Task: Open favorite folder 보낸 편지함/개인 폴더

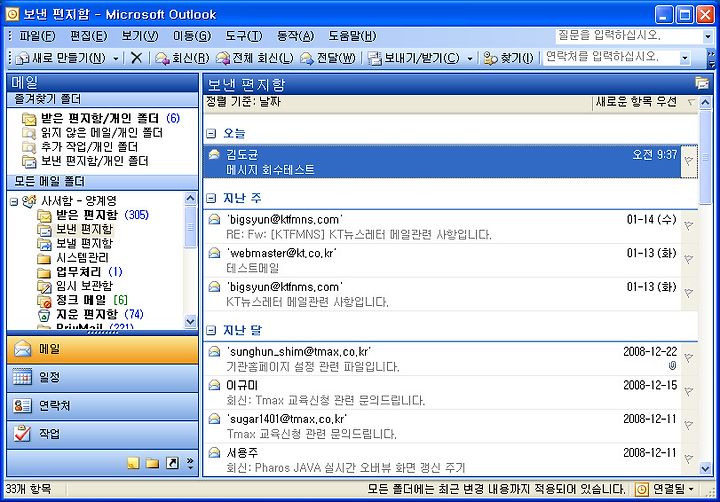Action: 85,161
